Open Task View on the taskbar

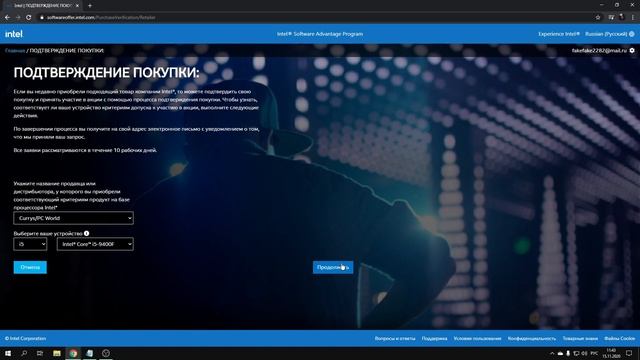(40, 353)
